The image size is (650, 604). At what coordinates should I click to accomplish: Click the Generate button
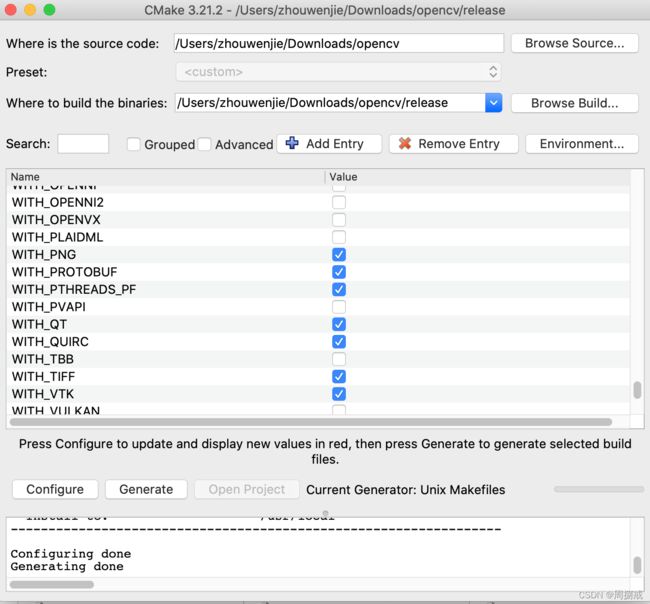pos(146,489)
